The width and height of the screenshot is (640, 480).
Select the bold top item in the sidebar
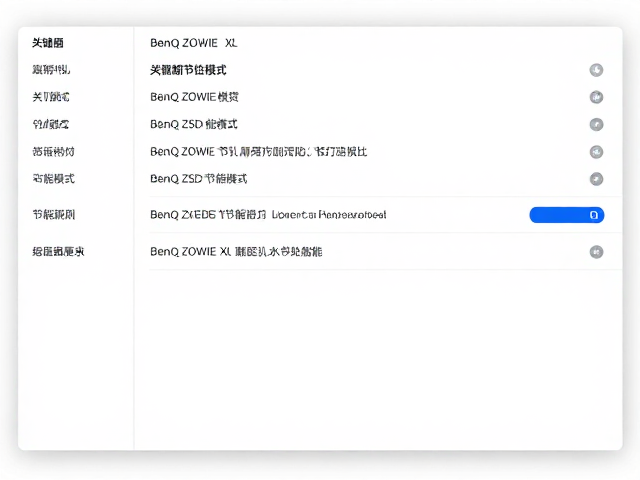coord(48,43)
